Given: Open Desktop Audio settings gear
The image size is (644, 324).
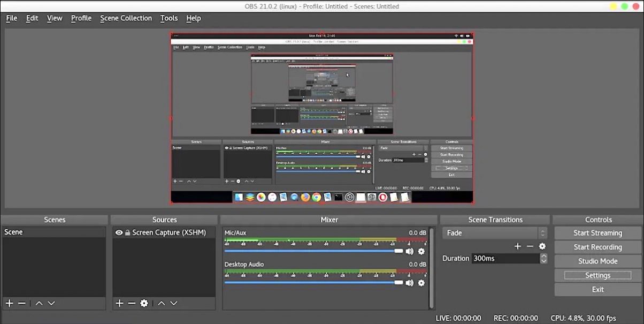Looking at the screenshot, I should tap(421, 283).
